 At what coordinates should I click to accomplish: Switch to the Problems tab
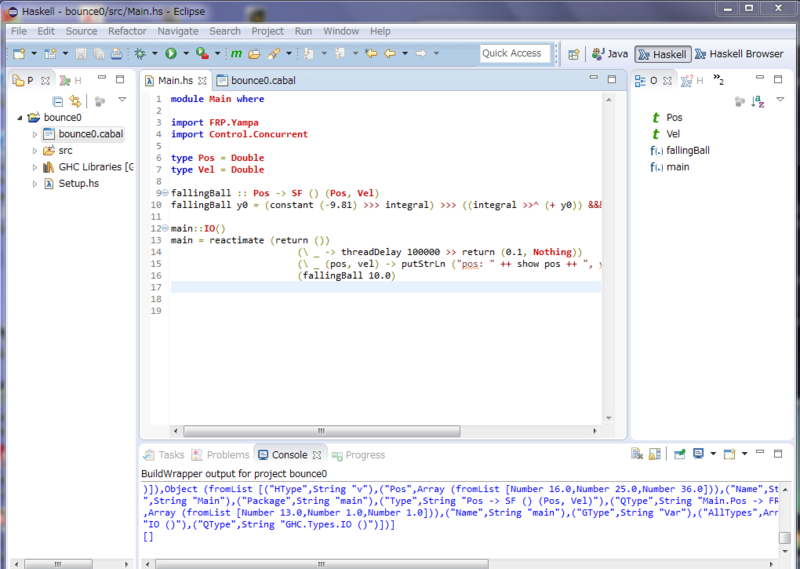click(221, 455)
